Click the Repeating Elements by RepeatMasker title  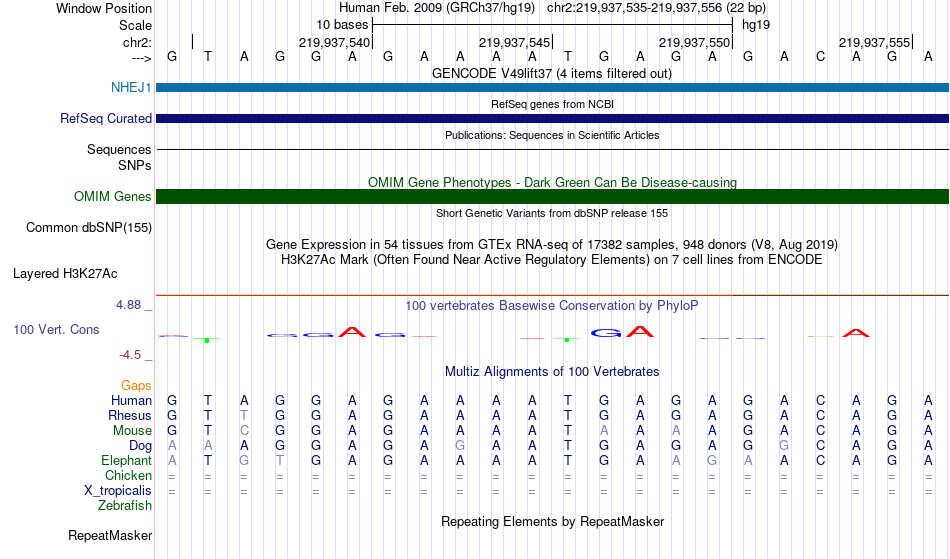(553, 522)
